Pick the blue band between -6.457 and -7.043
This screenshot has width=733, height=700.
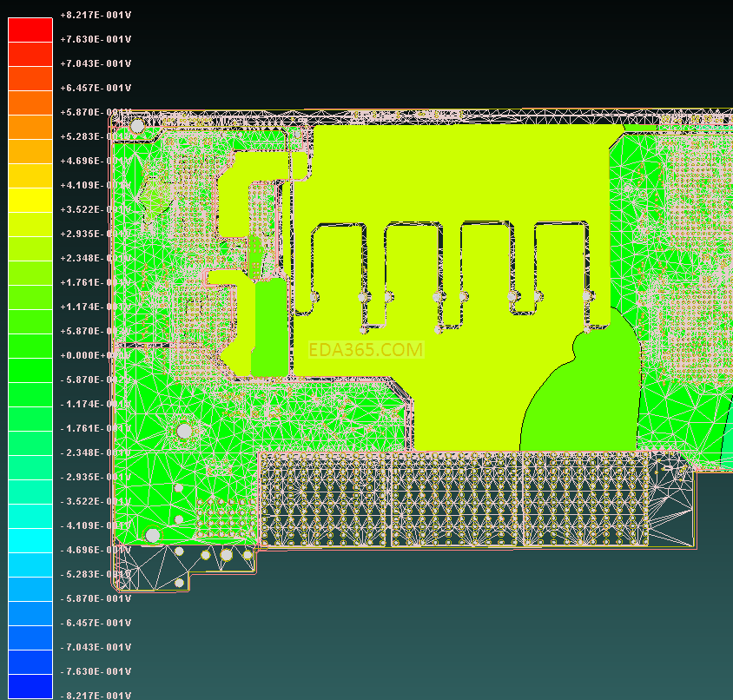[30, 637]
